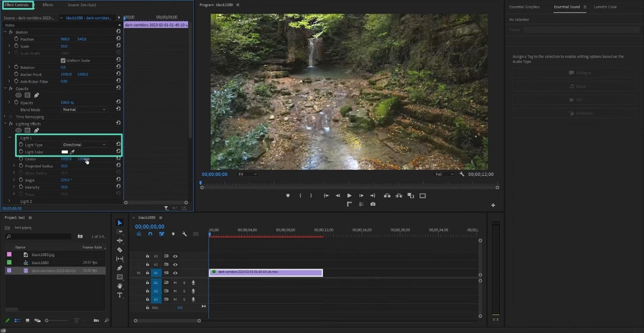Select the Type tool
This screenshot has height=333, width=644.
(119, 295)
